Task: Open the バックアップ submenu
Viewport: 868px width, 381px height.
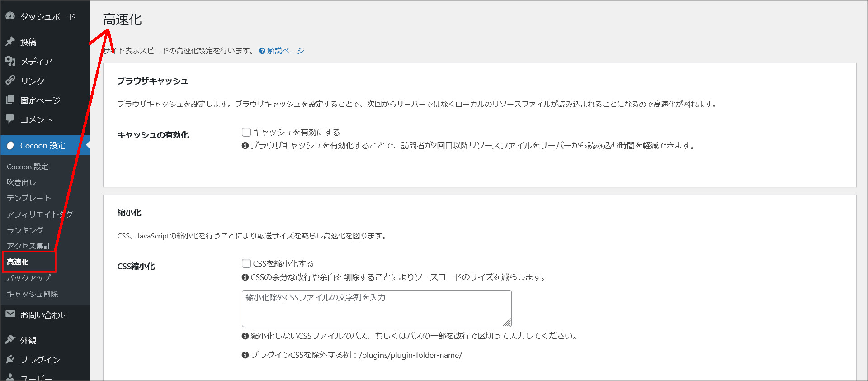Action: [x=28, y=278]
